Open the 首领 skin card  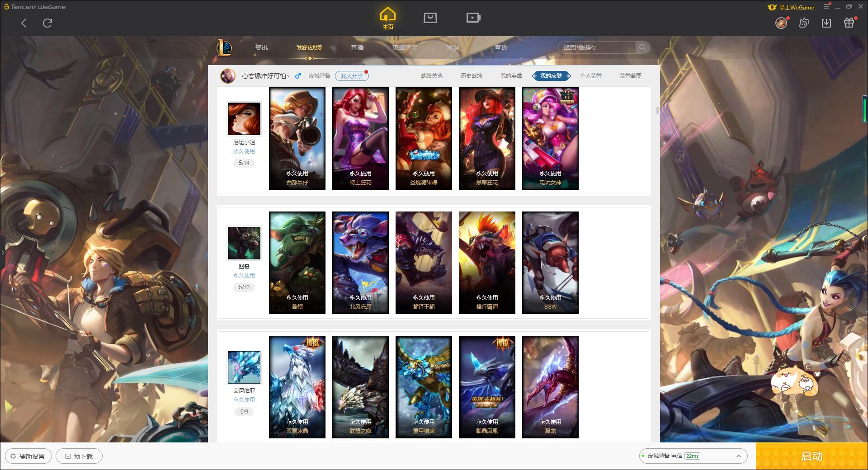[297, 263]
